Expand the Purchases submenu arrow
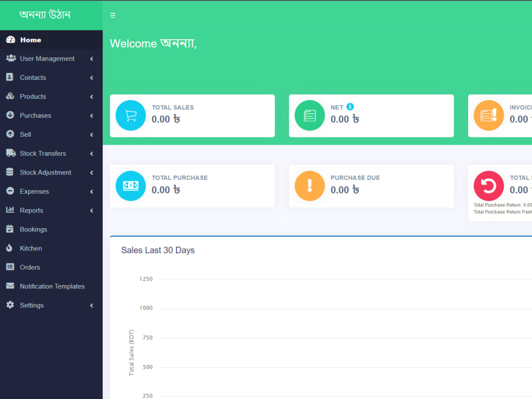Viewport: 532px width, 399px height. (92, 115)
